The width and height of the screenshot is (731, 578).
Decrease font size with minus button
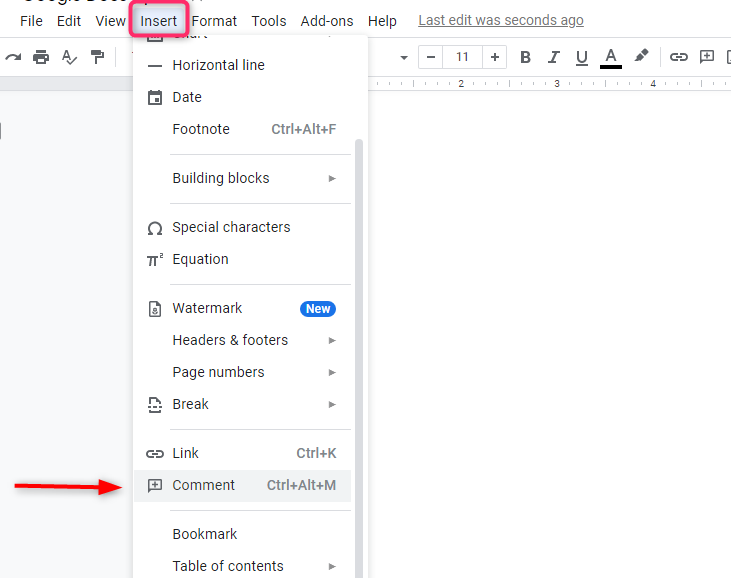[x=431, y=57]
